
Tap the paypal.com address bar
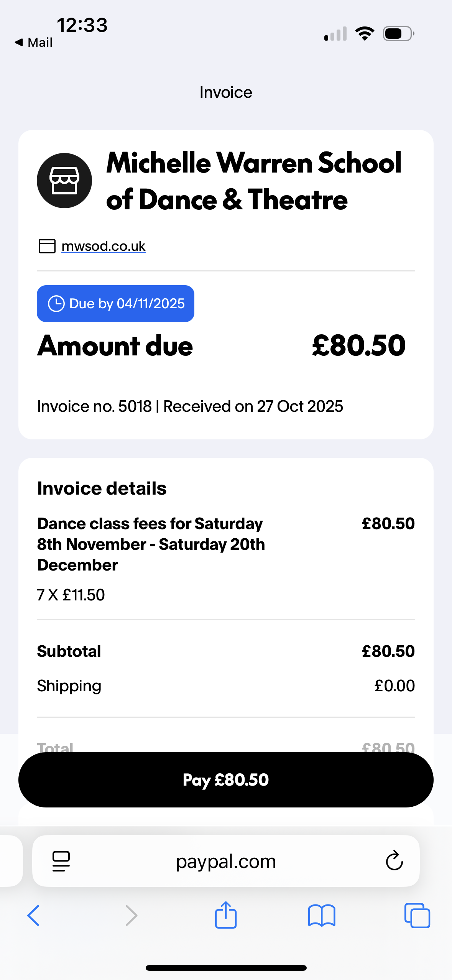coord(226,861)
